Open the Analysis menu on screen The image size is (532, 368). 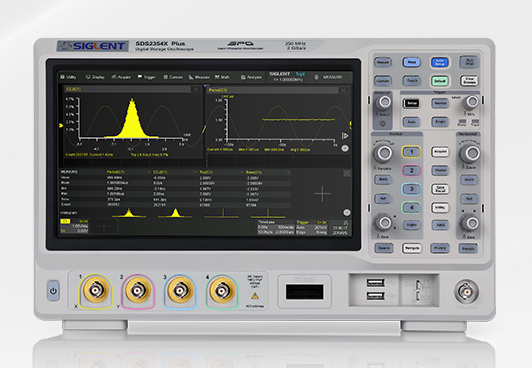pyautogui.click(x=251, y=77)
